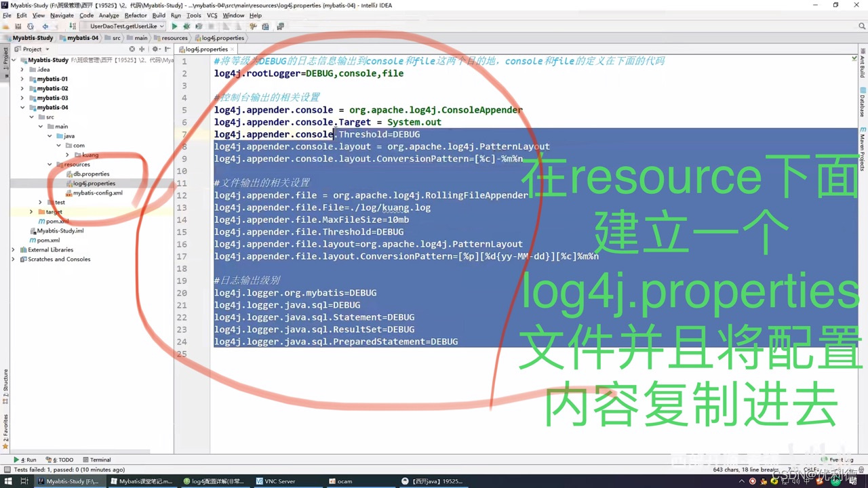Screen dimensions: 868x488
Task: Toggle tool window bars icon in status bar
Action: tap(6, 470)
